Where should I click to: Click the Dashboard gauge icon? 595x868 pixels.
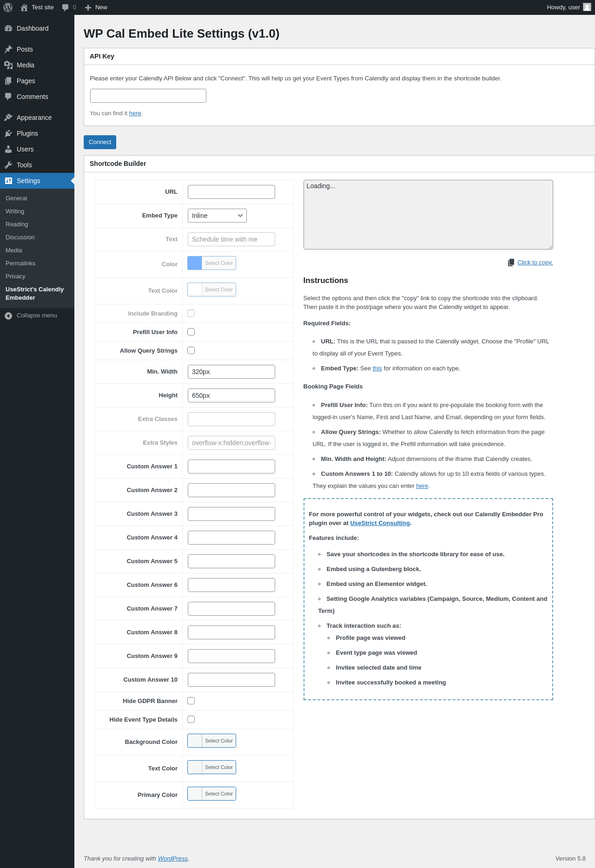coord(8,28)
